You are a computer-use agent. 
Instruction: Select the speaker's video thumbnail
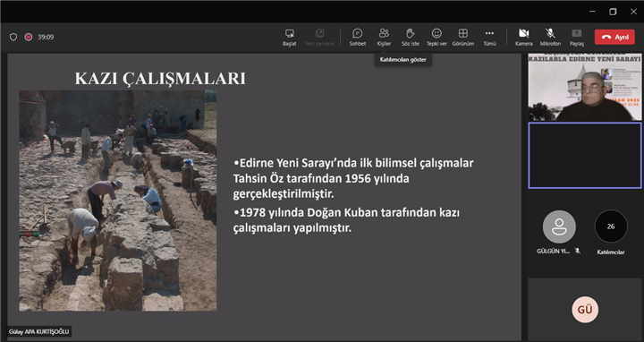585,87
